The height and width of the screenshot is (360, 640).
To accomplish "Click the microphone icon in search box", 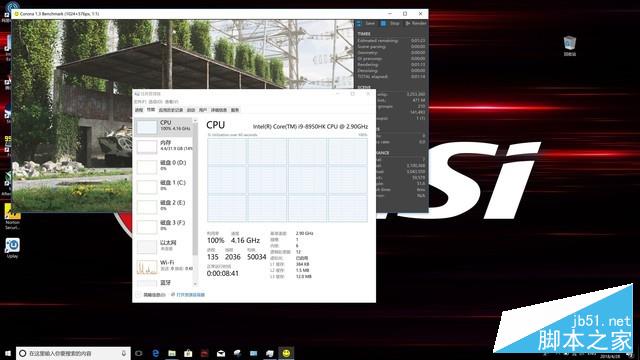I will pos(124,353).
